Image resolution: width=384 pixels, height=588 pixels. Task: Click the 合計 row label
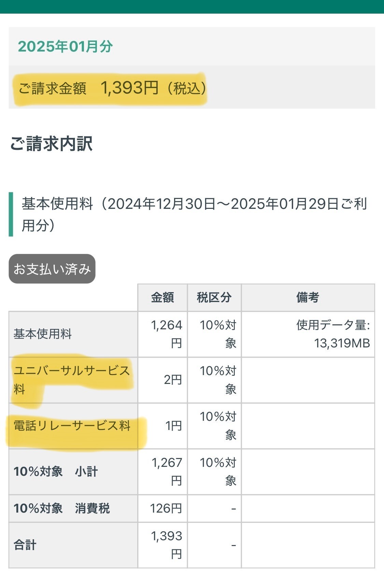pyautogui.click(x=25, y=545)
